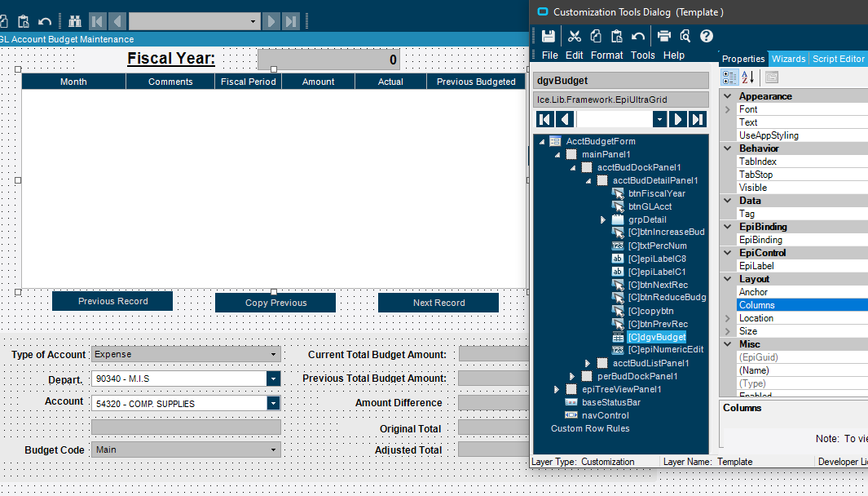
Task: Click the Previous Budgeted column header
Action: pos(476,82)
